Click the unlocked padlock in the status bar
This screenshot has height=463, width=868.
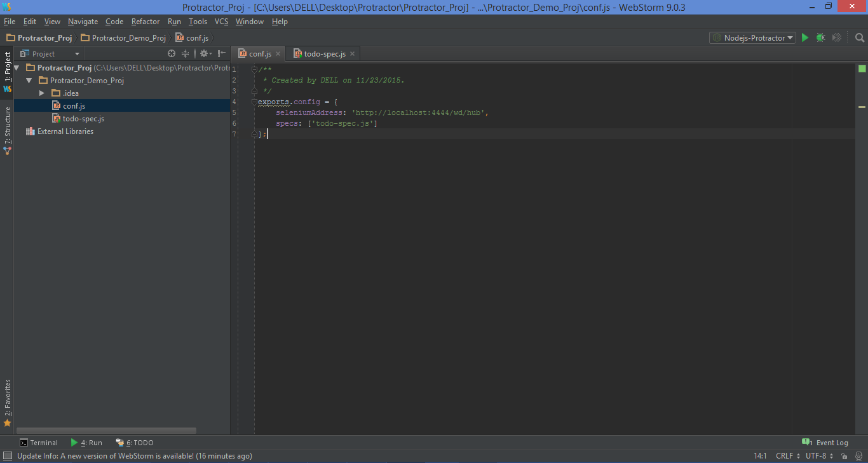pos(844,455)
